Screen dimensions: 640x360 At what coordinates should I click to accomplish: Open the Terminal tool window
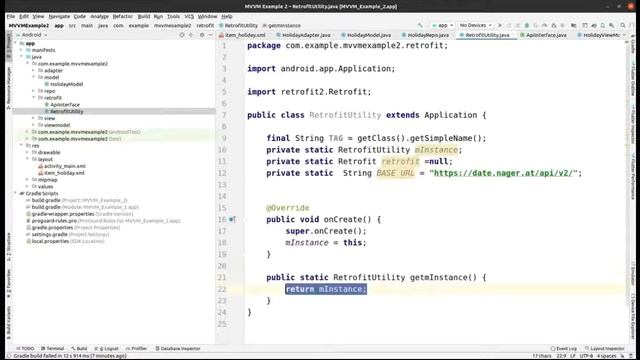[x=53, y=349]
